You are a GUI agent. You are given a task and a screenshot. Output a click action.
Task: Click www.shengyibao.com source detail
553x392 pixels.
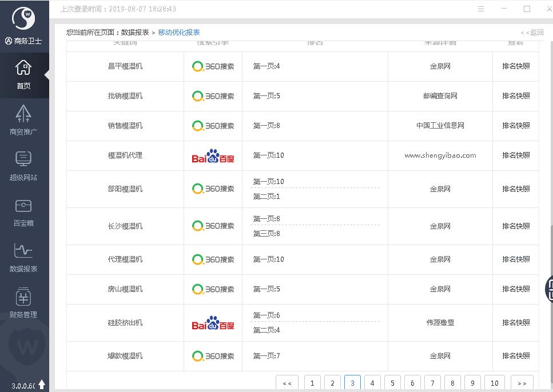click(x=440, y=155)
